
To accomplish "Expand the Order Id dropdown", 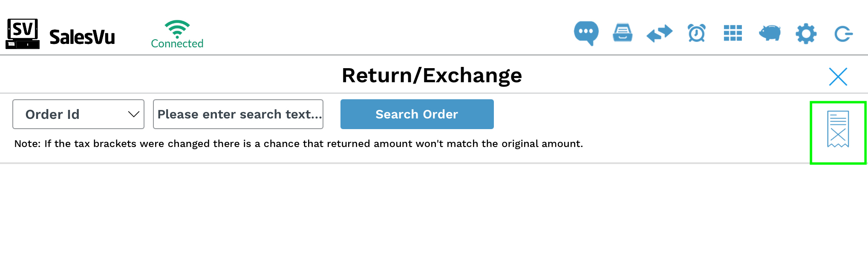I will (x=78, y=114).
